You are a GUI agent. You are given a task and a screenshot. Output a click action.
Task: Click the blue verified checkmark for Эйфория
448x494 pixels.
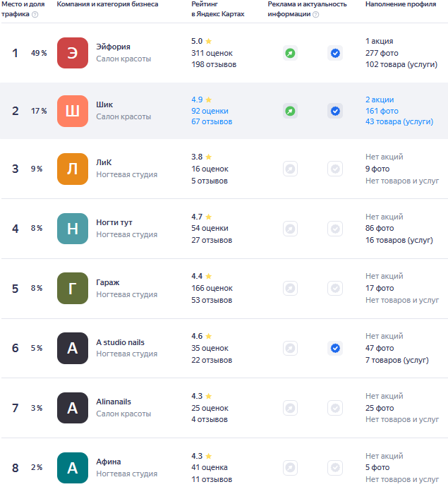point(335,53)
